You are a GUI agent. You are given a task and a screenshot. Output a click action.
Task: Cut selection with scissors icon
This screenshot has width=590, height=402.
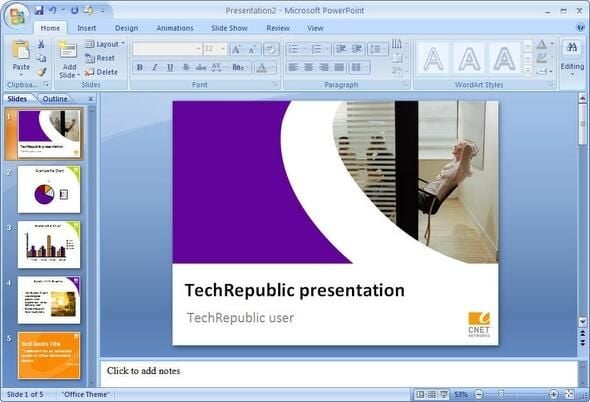pyautogui.click(x=41, y=44)
